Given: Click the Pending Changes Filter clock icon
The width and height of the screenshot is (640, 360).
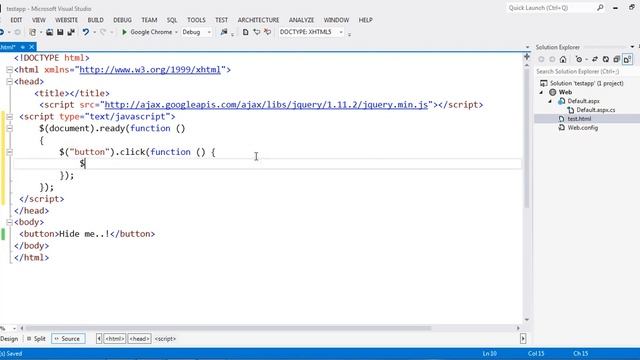Looking at the screenshot, I should pyautogui.click(x=579, y=60).
